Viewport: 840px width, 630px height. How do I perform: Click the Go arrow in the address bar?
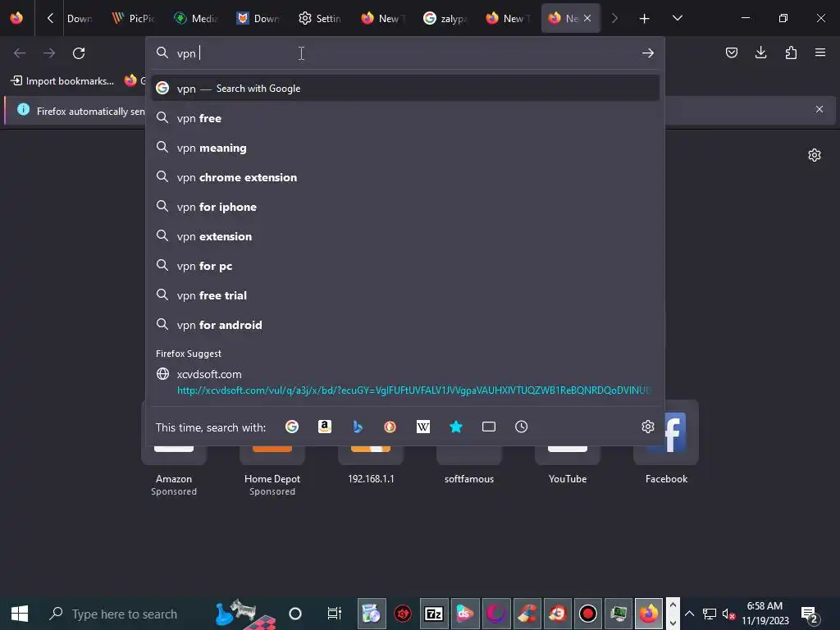pos(648,53)
